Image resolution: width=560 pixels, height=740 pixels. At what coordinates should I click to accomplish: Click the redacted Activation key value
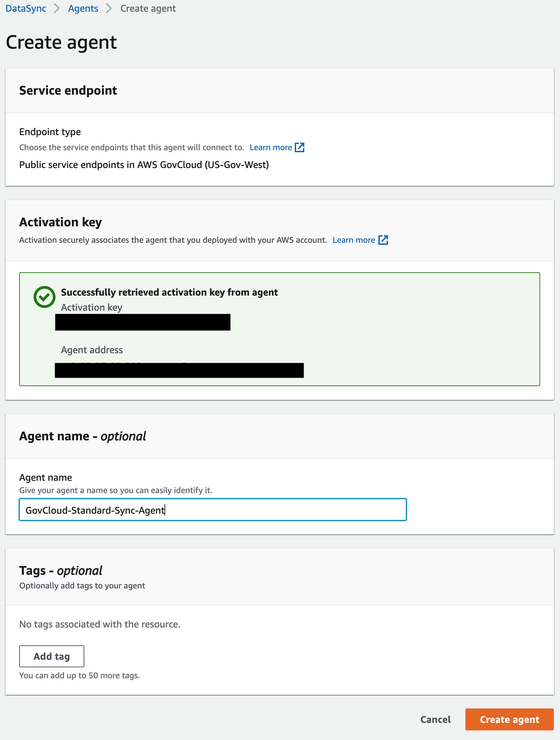(143, 322)
